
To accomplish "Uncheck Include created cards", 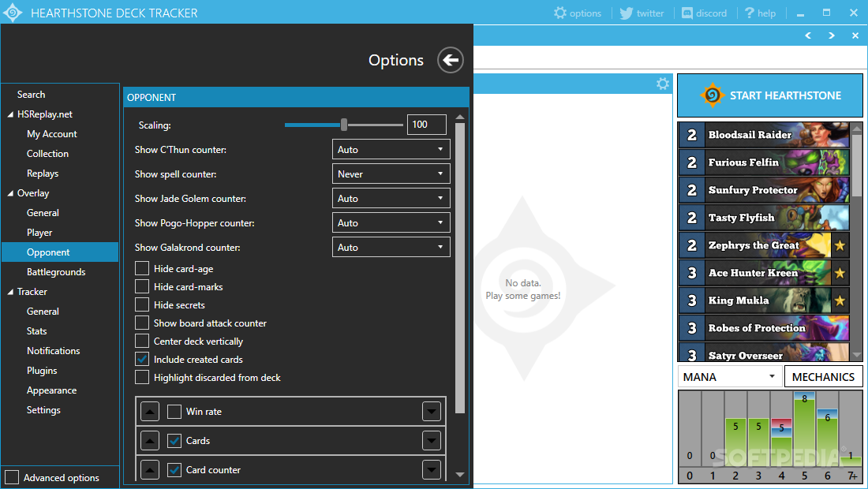I will coord(142,359).
